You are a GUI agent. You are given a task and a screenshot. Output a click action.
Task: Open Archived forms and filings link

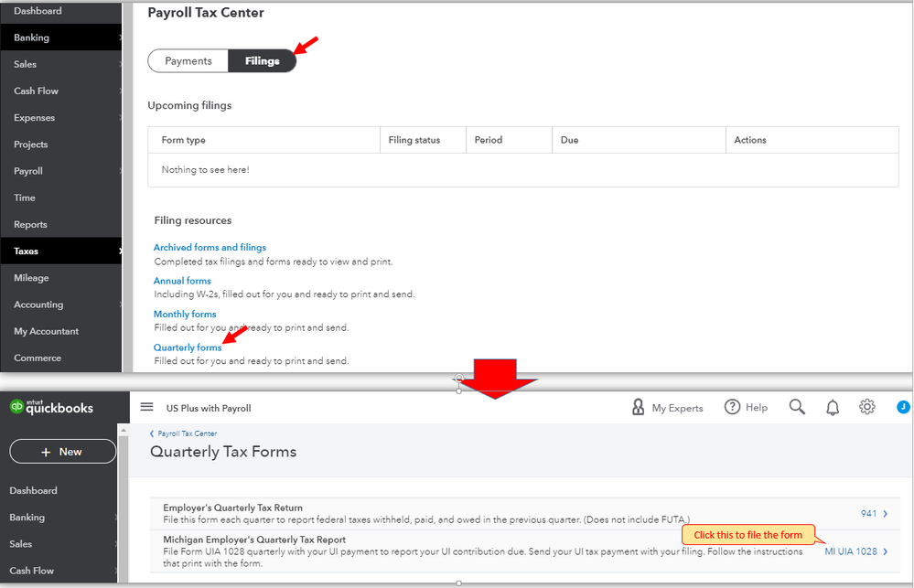tap(210, 247)
